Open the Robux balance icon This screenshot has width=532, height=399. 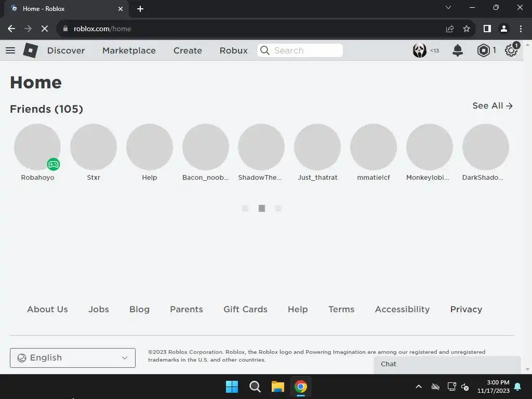tap(483, 50)
